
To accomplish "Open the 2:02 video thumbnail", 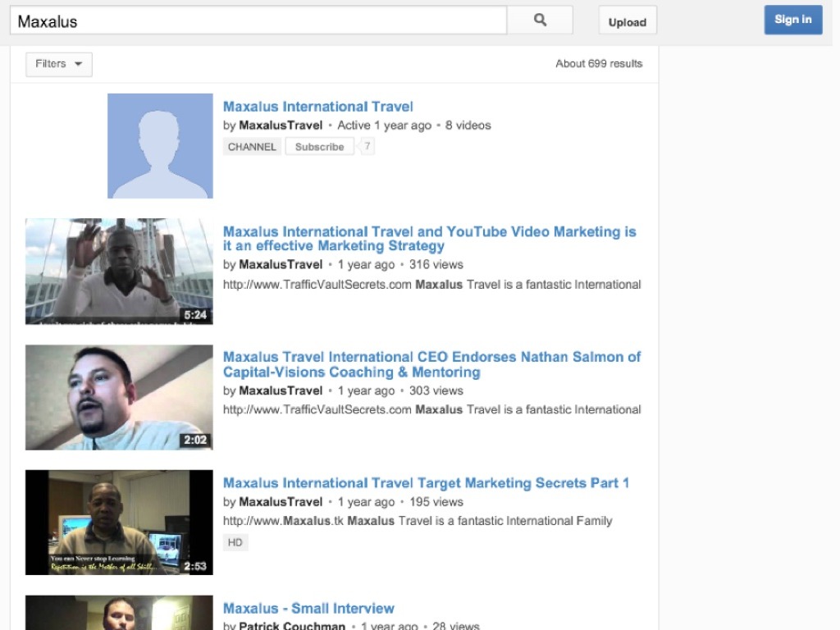I will pos(119,397).
